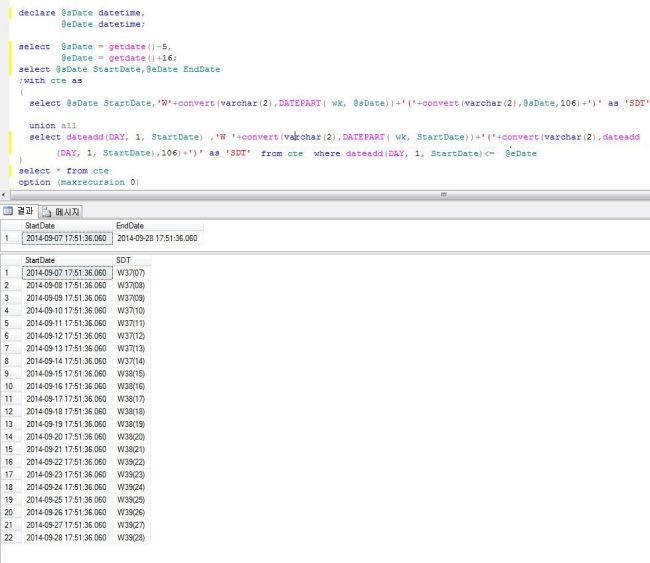The image size is (650, 563).
Task: Select StartDate cell 2014-09-22 17:51:36.060
Action: click(67, 462)
